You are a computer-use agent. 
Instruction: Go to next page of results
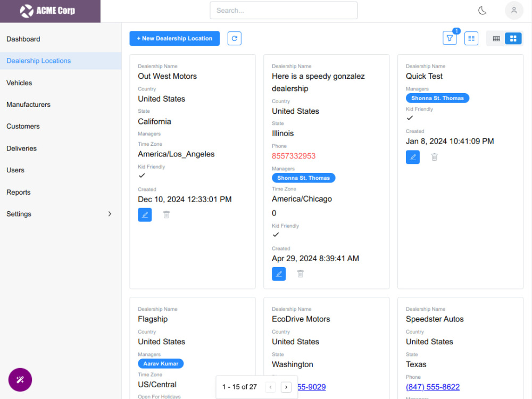pos(286,387)
